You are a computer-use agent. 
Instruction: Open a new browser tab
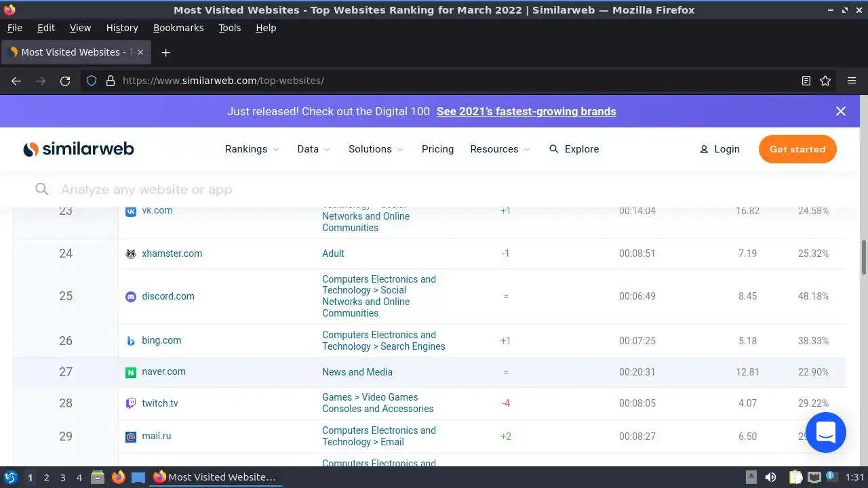(165, 52)
